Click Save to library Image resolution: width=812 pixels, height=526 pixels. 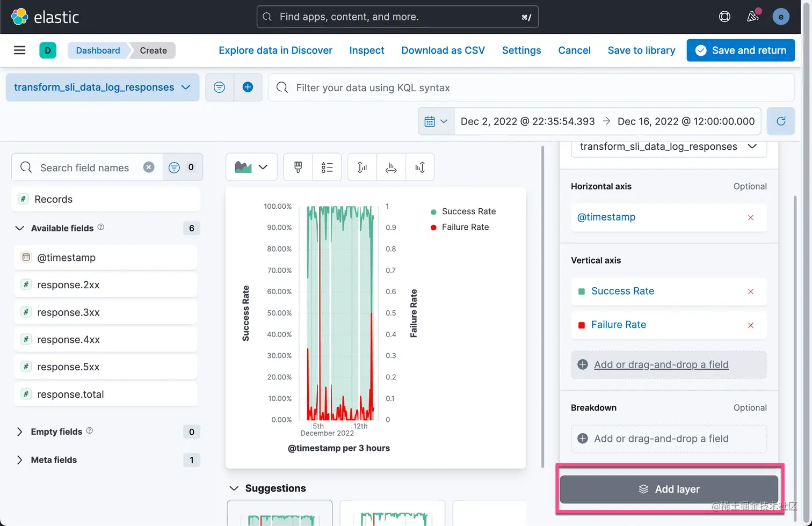coord(641,50)
